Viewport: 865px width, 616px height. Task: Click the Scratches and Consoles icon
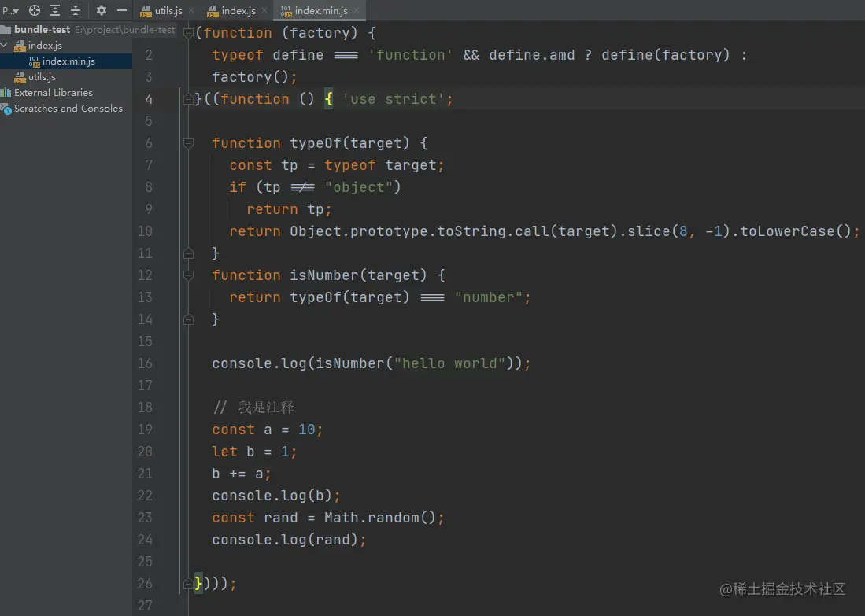(x=6, y=109)
